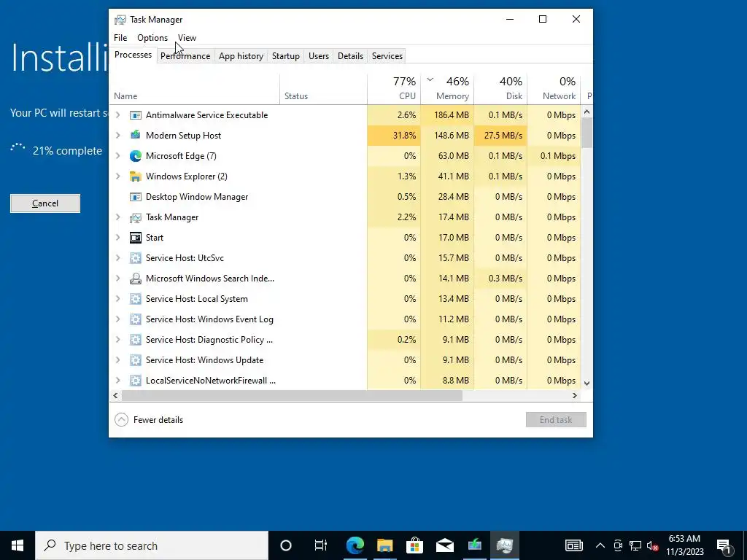This screenshot has width=747, height=560.
Task: Expand the Microsoft Edge (7) process group
Action: [x=117, y=156]
